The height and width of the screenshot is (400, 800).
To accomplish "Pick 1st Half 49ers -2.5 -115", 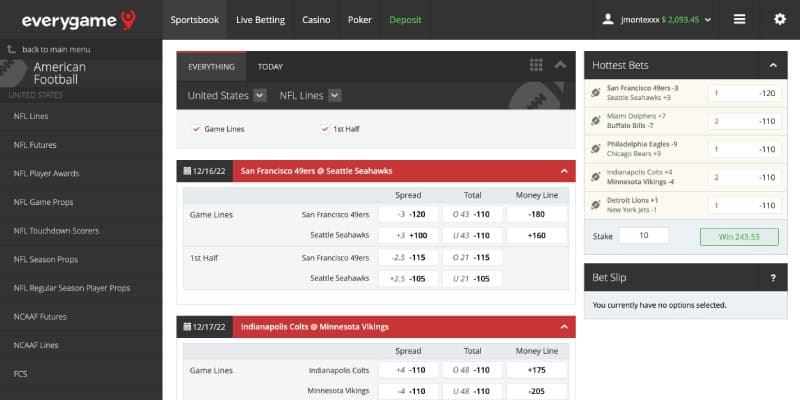I will coord(408,258).
